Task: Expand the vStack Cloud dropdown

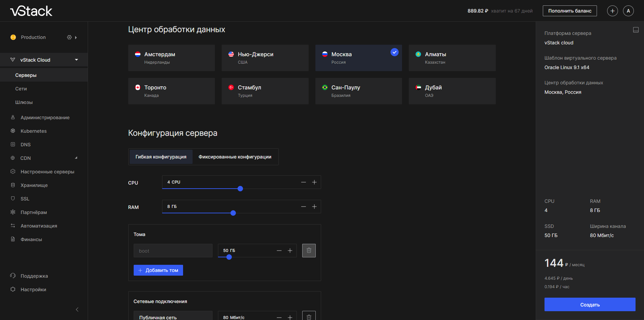Action: 76,60
